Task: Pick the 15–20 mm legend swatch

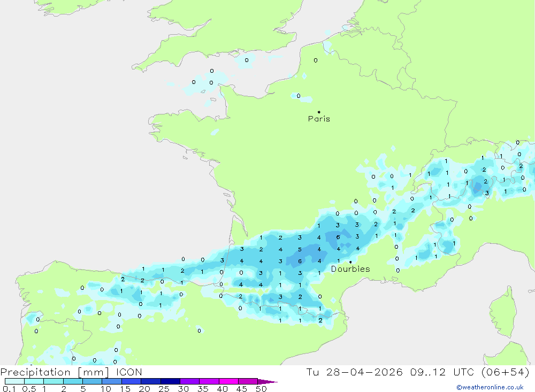Action: click(x=132, y=381)
